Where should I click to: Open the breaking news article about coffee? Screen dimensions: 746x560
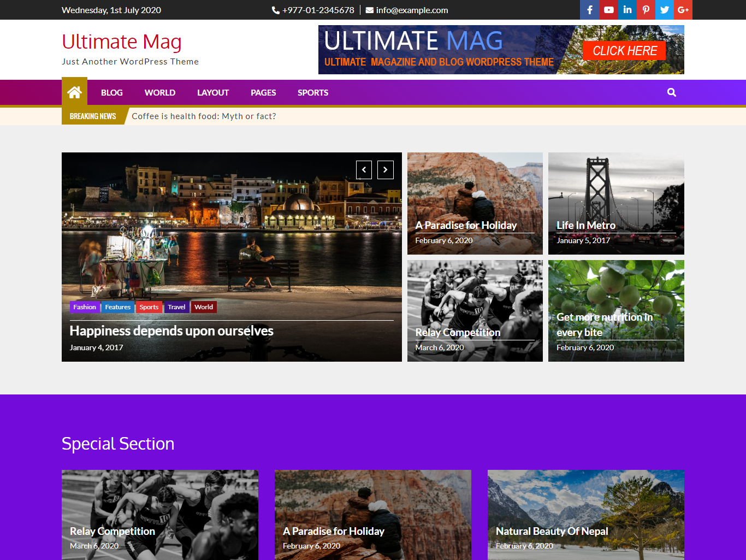[204, 116]
